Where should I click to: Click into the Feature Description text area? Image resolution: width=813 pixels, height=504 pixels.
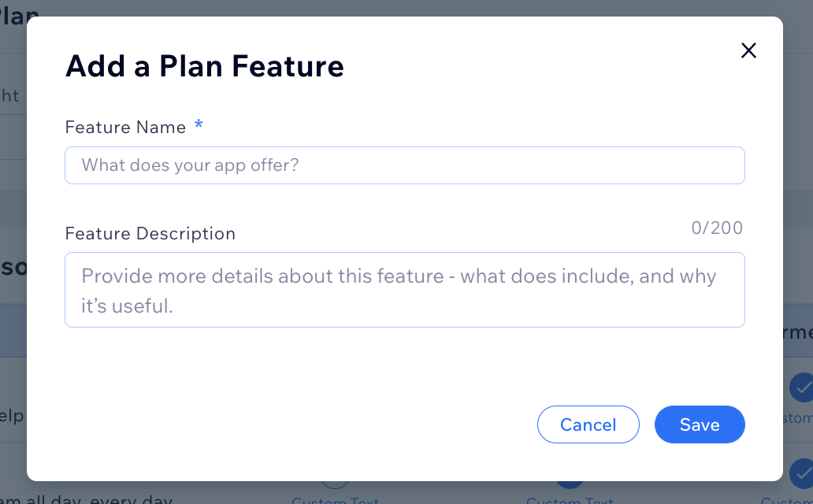[404, 290]
